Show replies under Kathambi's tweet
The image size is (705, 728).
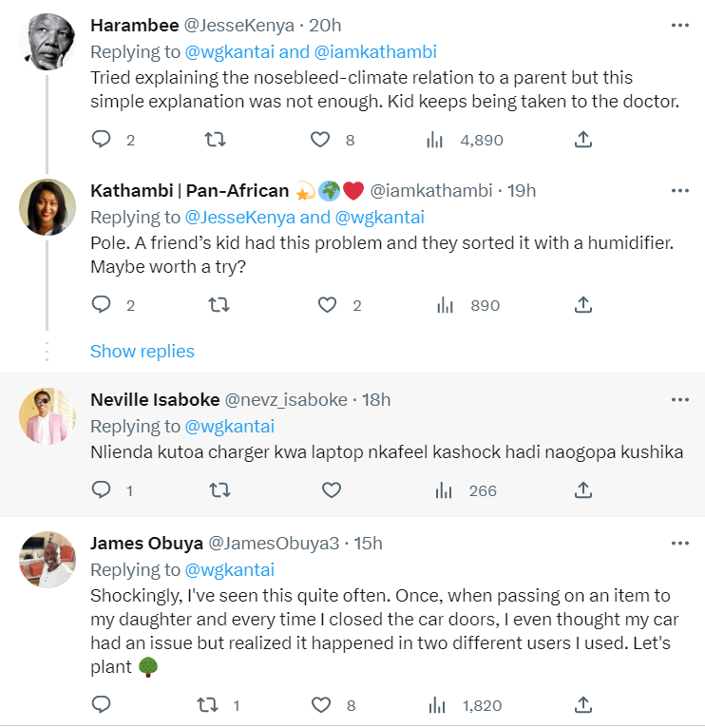click(x=142, y=351)
